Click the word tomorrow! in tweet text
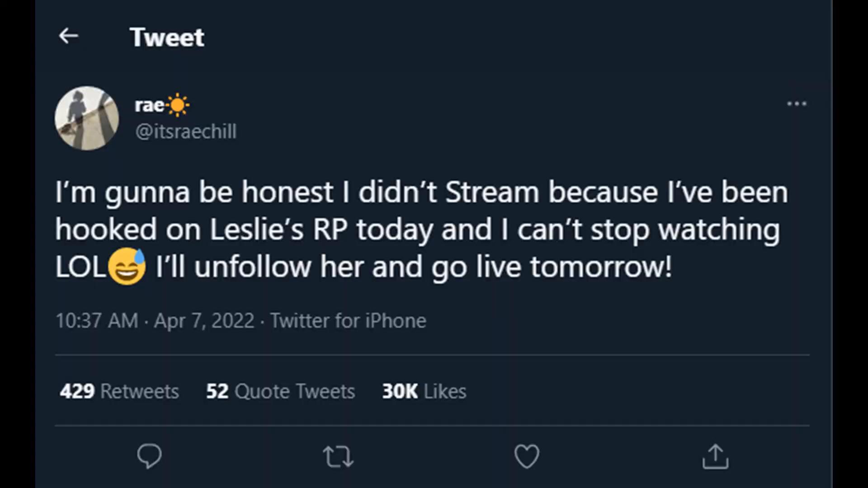 coord(601,267)
